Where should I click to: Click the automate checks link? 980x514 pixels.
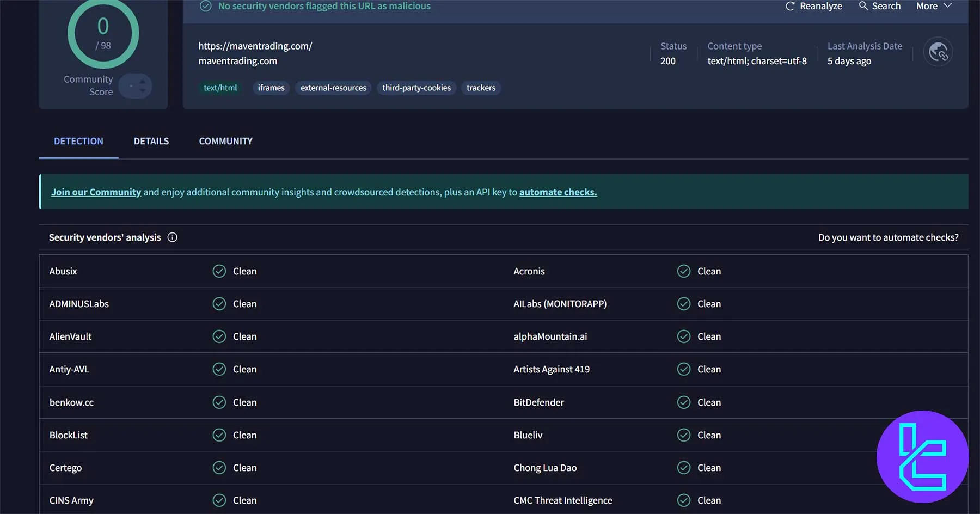tap(557, 192)
